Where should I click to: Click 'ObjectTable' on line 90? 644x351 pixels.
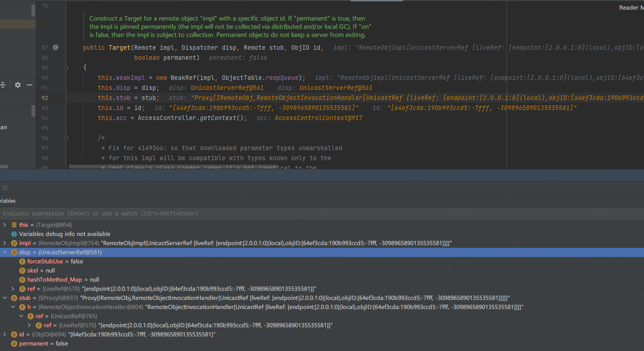tap(242, 78)
